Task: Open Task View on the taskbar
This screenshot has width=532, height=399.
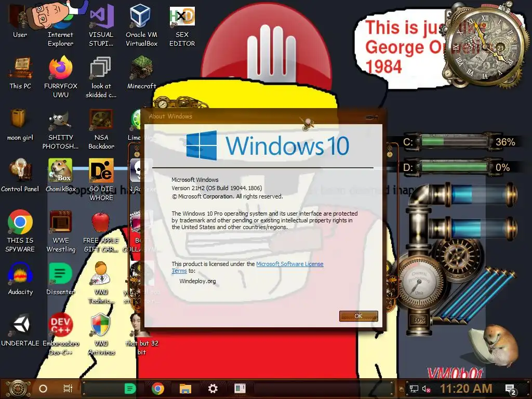Action: pos(68,389)
